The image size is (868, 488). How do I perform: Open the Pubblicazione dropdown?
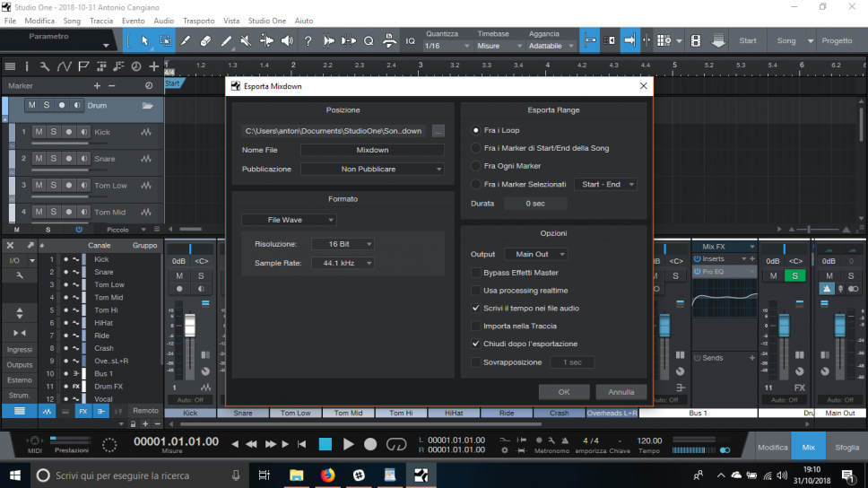372,169
